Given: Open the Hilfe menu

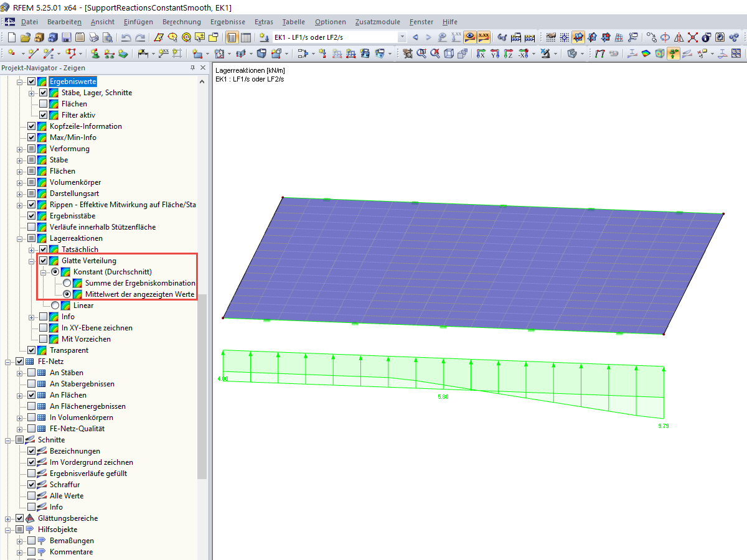Looking at the screenshot, I should tap(449, 22).
